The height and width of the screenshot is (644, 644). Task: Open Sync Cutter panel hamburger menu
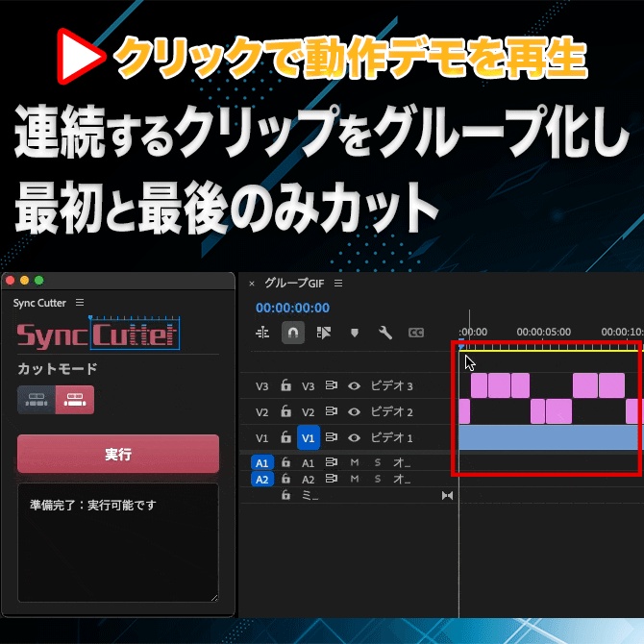[x=80, y=303]
